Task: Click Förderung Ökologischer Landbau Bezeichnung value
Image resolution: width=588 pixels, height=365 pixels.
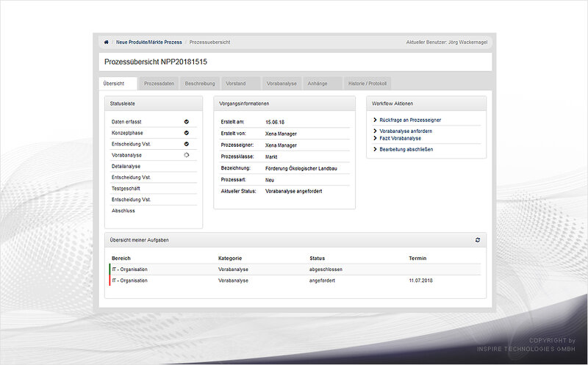Action: (x=301, y=169)
